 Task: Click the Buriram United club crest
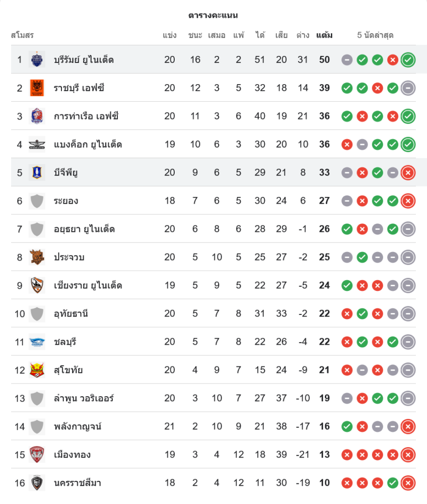point(37,60)
